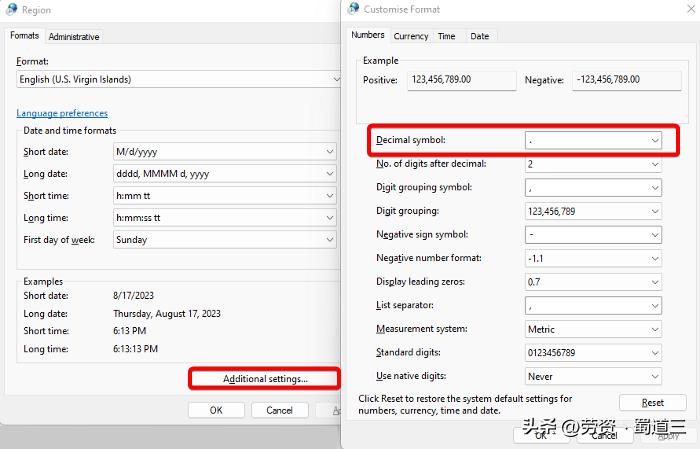Expand the Short time format dropdown
The height and width of the screenshot is (449, 700).
225,195
